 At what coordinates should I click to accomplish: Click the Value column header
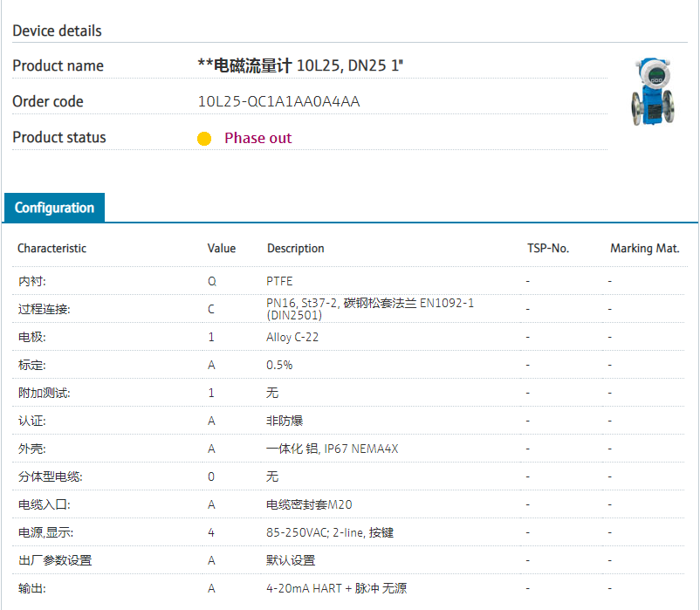pyautogui.click(x=221, y=249)
